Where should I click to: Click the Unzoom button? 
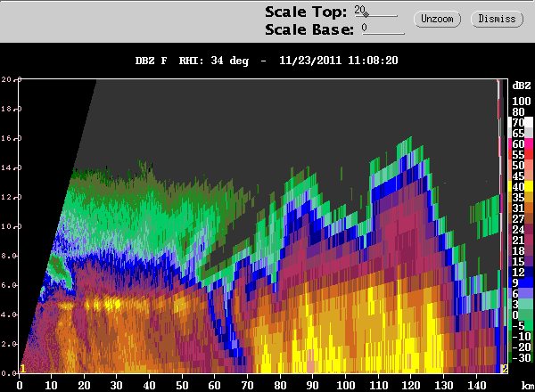pos(437,19)
